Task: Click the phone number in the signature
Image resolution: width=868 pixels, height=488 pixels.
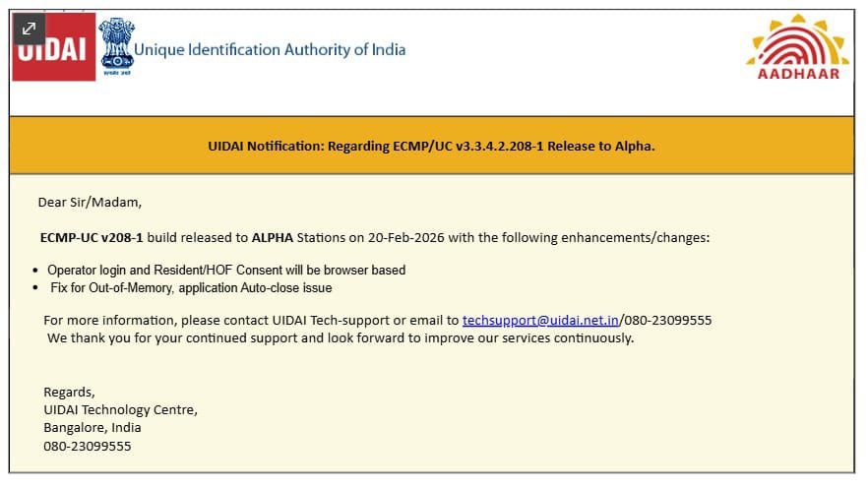Action: 87,446
